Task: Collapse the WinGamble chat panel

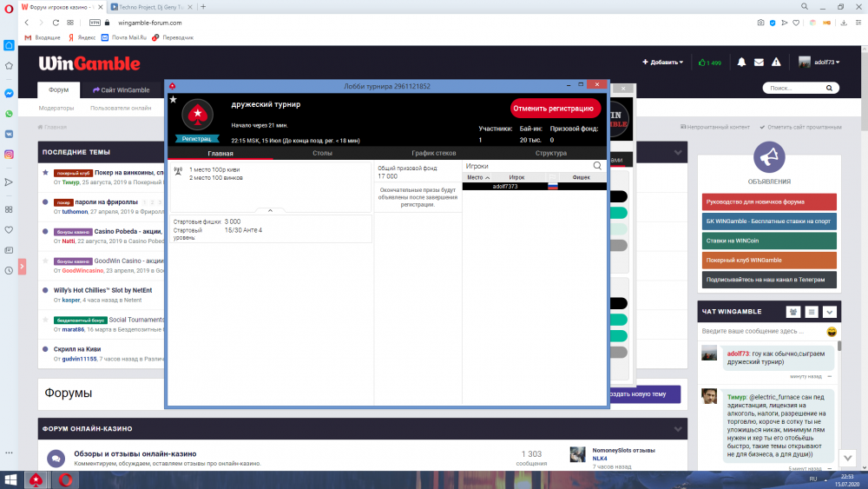Action: (x=829, y=312)
